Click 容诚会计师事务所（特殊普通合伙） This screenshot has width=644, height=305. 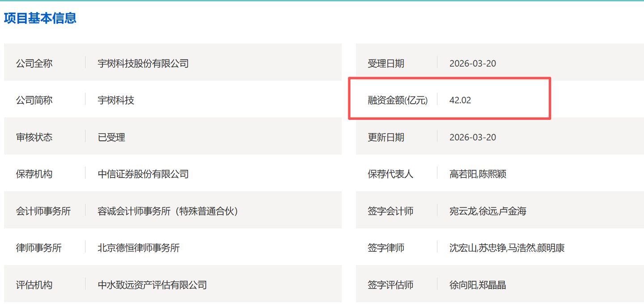(x=170, y=211)
